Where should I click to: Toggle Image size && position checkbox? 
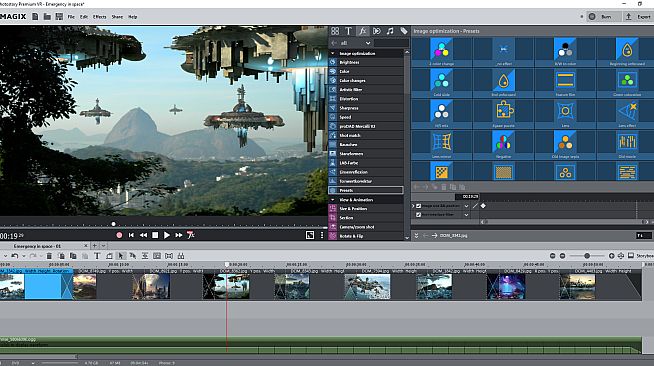(418, 206)
